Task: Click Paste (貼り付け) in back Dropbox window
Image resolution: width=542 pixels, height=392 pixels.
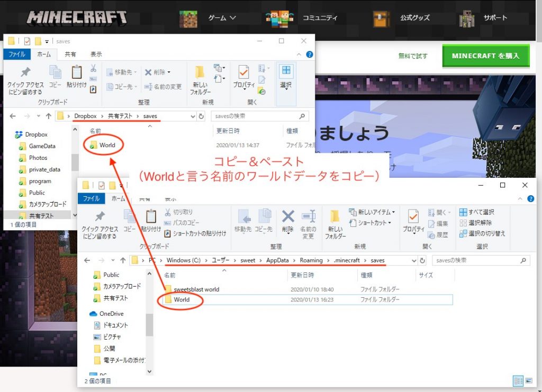Action: click(x=76, y=77)
